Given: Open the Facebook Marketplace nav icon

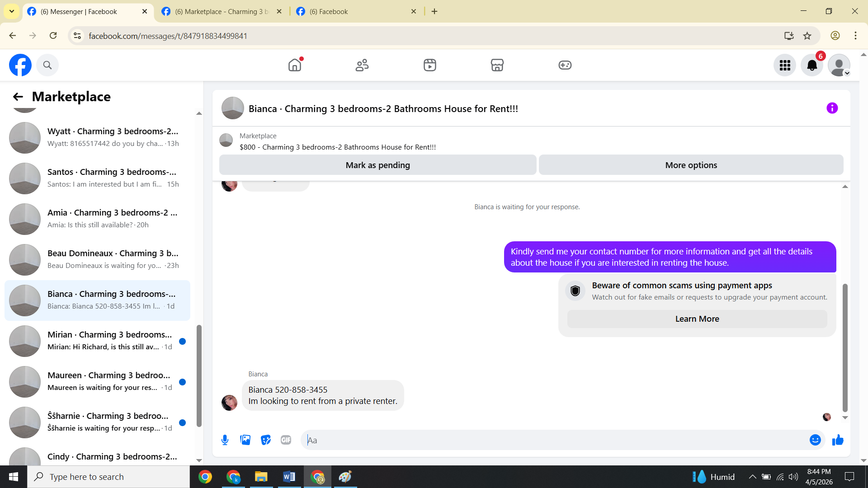Looking at the screenshot, I should pyautogui.click(x=497, y=65).
